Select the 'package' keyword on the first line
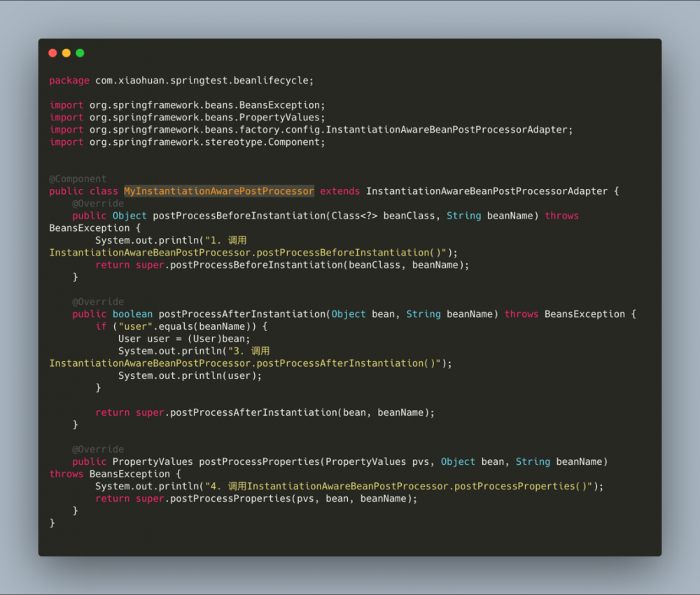The width and height of the screenshot is (700, 595). pyautogui.click(x=69, y=80)
